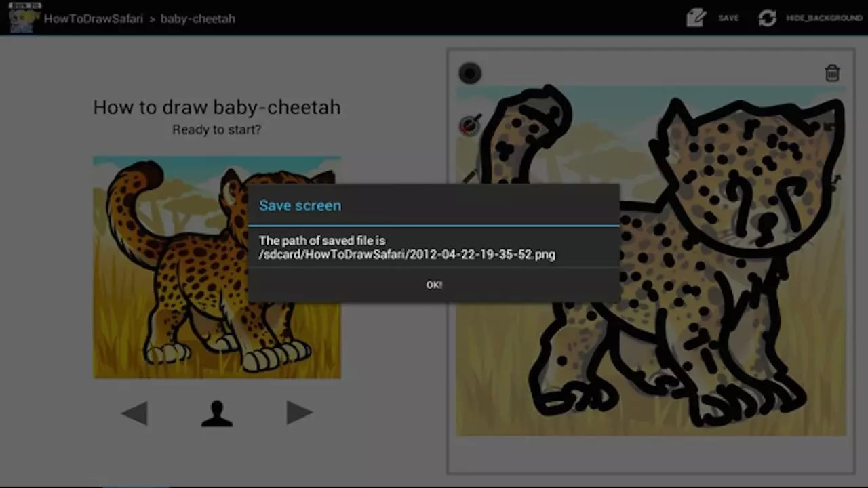868x488 pixels.
Task: Advance to next step with right arrow
Action: pyautogui.click(x=299, y=413)
